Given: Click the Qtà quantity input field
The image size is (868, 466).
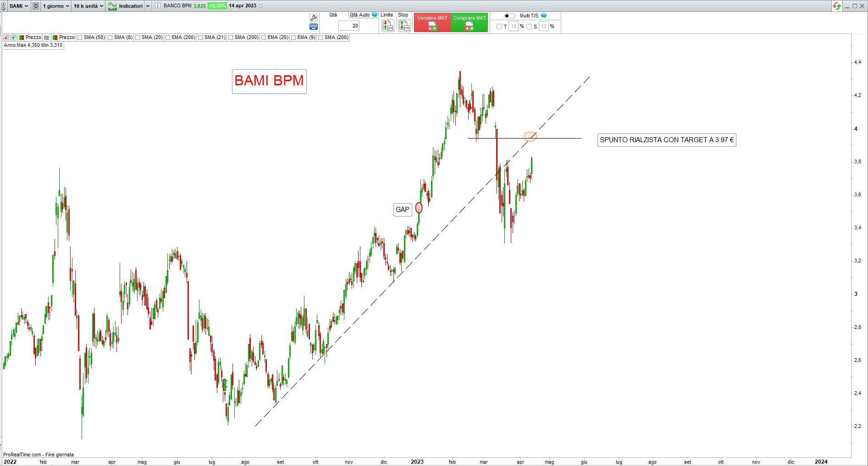Looking at the screenshot, I should coord(349,26).
